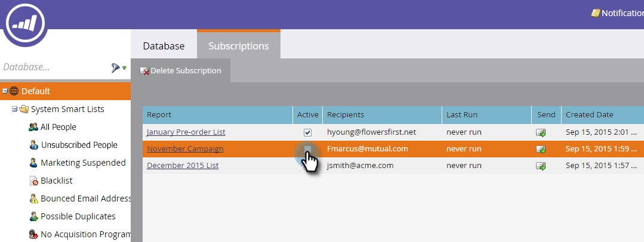Open the database filter icon menu
Screen dimensions: 644x242
tap(118, 68)
